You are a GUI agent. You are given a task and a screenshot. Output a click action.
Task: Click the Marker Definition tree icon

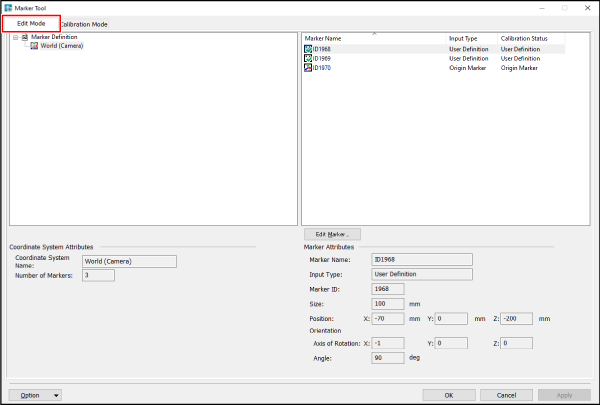[25, 37]
